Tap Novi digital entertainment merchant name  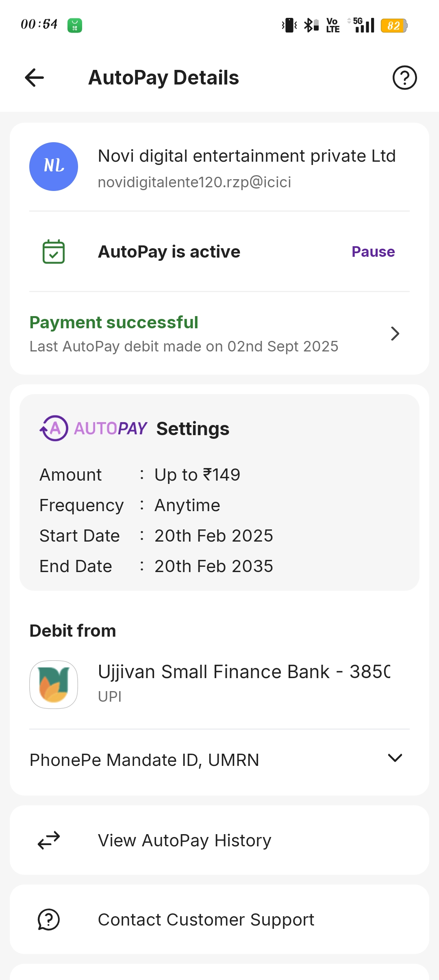pos(247,156)
